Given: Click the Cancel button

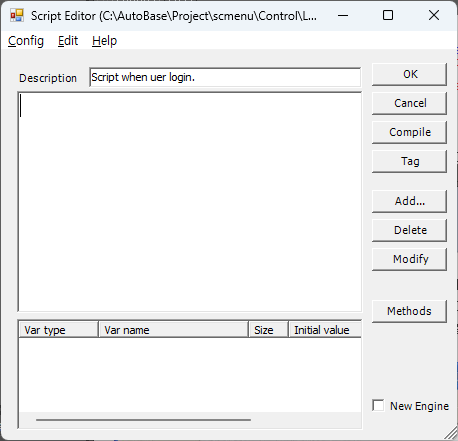Looking at the screenshot, I should click(409, 103).
